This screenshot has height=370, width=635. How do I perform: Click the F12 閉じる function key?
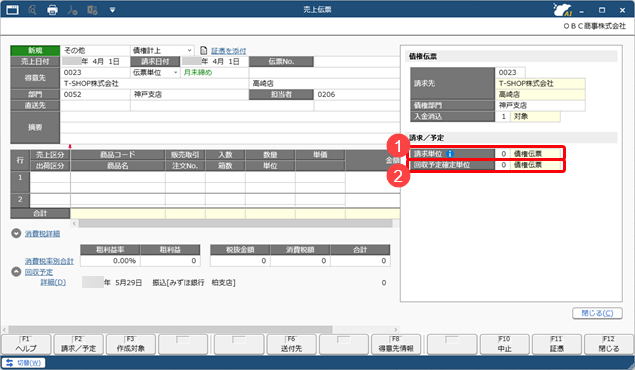pos(609,344)
